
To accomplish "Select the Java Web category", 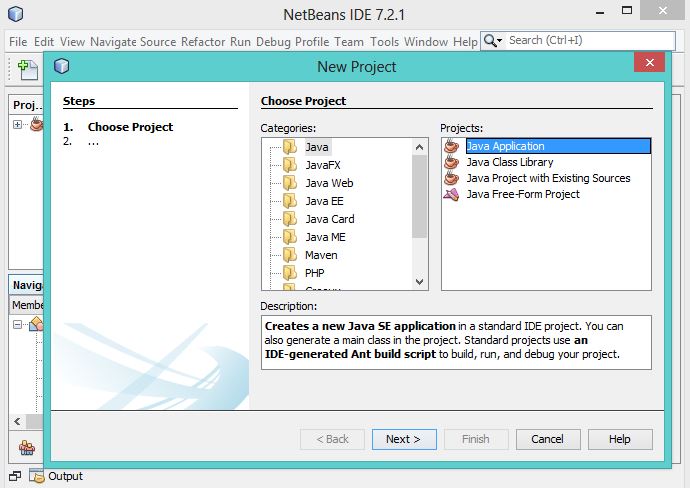I will point(329,183).
